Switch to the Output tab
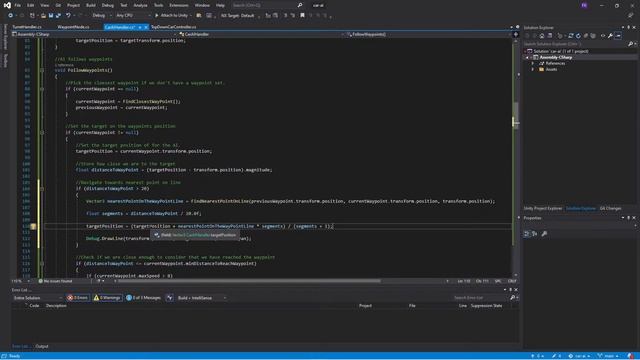Screen dimensions: 640x360 42,347
